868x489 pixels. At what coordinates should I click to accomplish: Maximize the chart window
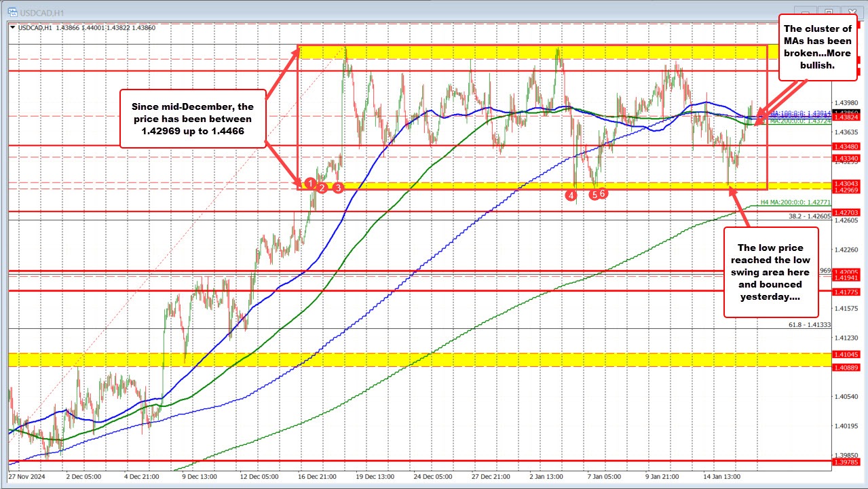click(x=828, y=10)
